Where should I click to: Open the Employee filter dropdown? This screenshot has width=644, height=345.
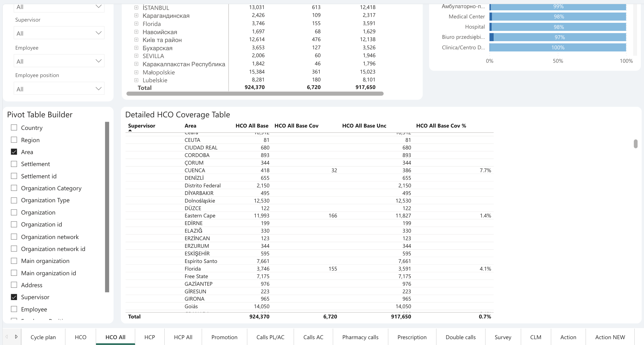click(x=59, y=61)
